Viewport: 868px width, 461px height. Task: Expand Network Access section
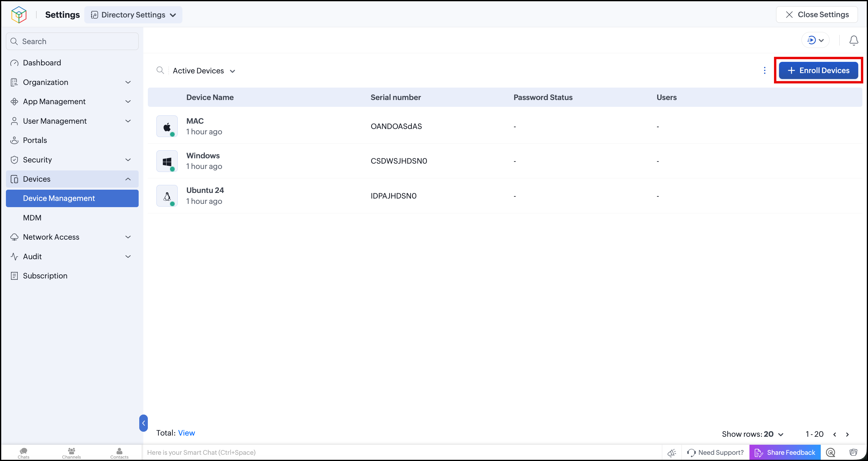click(x=72, y=237)
